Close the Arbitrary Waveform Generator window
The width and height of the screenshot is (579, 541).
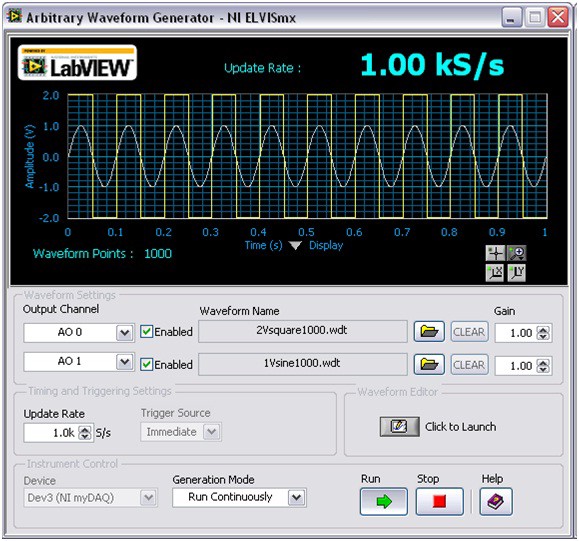click(x=558, y=17)
